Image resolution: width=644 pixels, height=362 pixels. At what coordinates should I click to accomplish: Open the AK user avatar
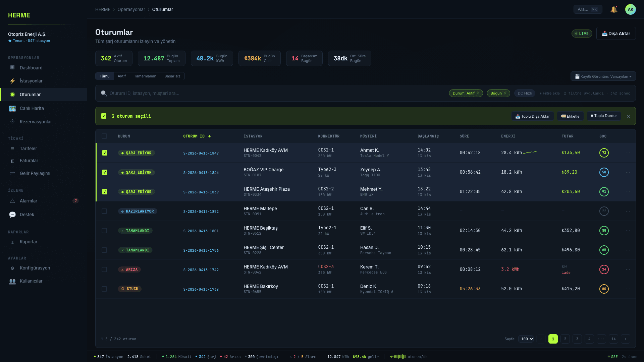click(x=631, y=9)
